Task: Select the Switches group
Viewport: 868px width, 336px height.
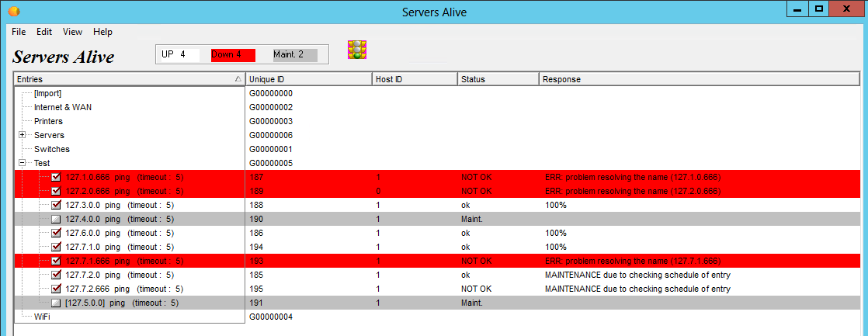Action: coord(52,150)
